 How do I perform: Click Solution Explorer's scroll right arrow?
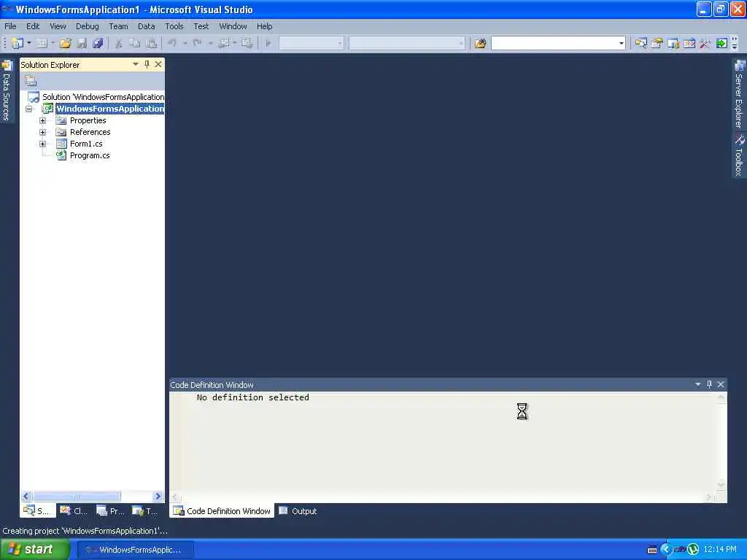pyautogui.click(x=158, y=496)
